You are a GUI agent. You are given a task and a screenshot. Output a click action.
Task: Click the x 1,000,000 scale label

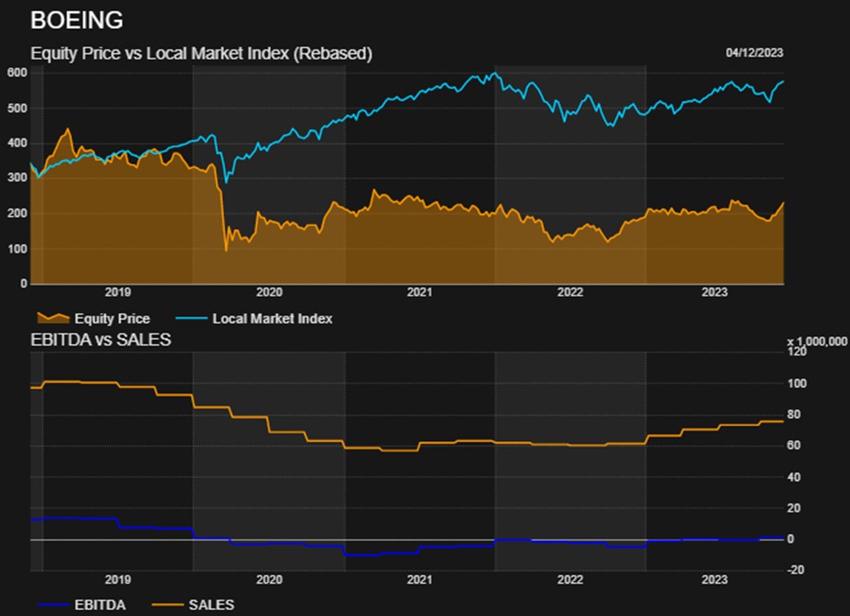pyautogui.click(x=817, y=342)
